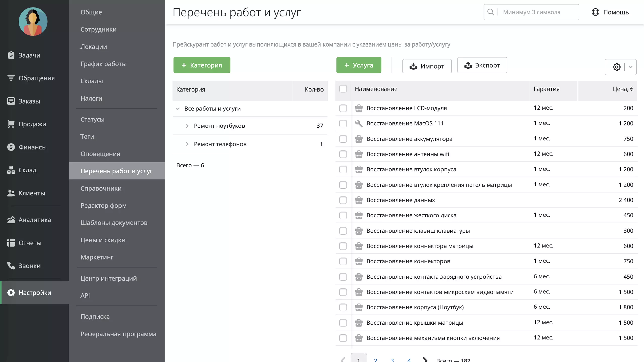Tick the checkbox for Восстановление аккумулятора
The height and width of the screenshot is (362, 644).
coord(343,139)
